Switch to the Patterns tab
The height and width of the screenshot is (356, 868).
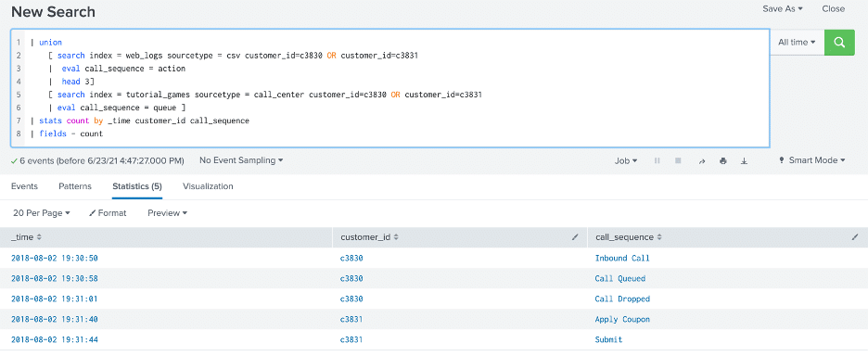[x=75, y=186]
